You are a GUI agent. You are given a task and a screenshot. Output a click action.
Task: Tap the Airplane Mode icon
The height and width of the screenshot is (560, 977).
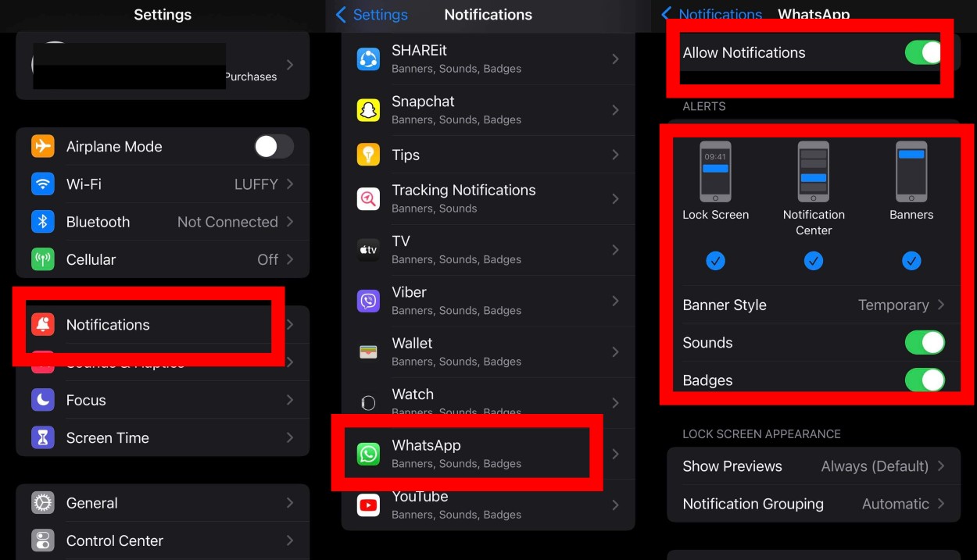click(x=43, y=146)
